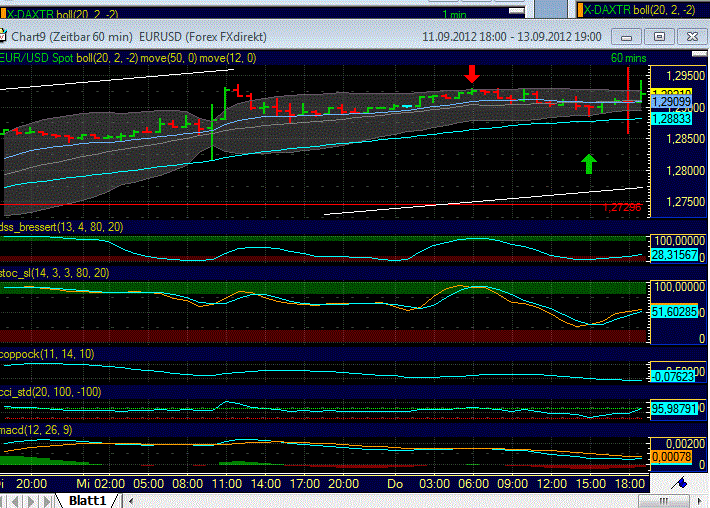This screenshot has height=508, width=710.
Task: Click the 51,60285 stochastic value
Action: click(x=674, y=312)
